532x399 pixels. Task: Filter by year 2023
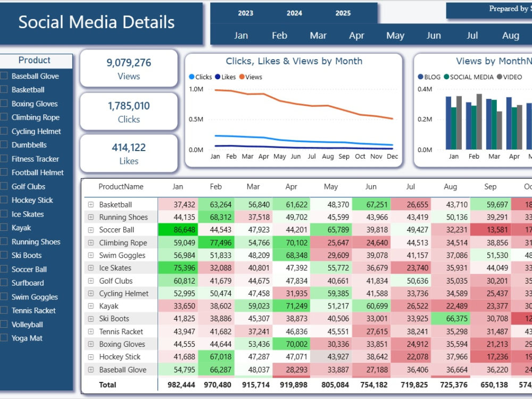pos(246,13)
